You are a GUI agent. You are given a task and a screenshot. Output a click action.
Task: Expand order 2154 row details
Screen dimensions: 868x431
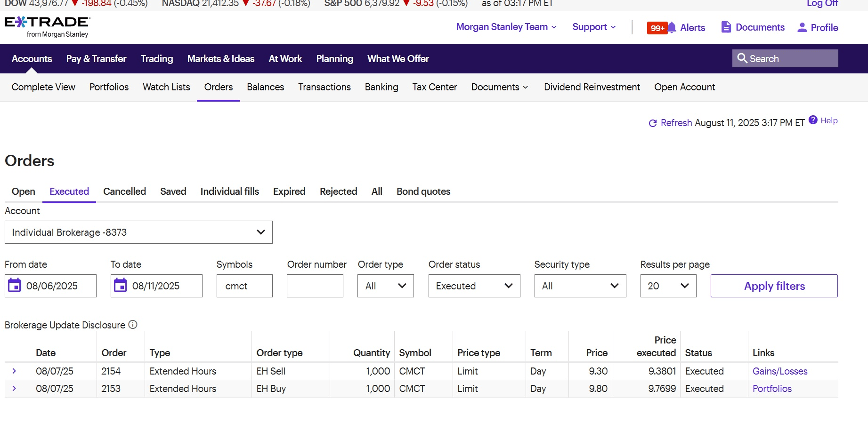pyautogui.click(x=14, y=371)
